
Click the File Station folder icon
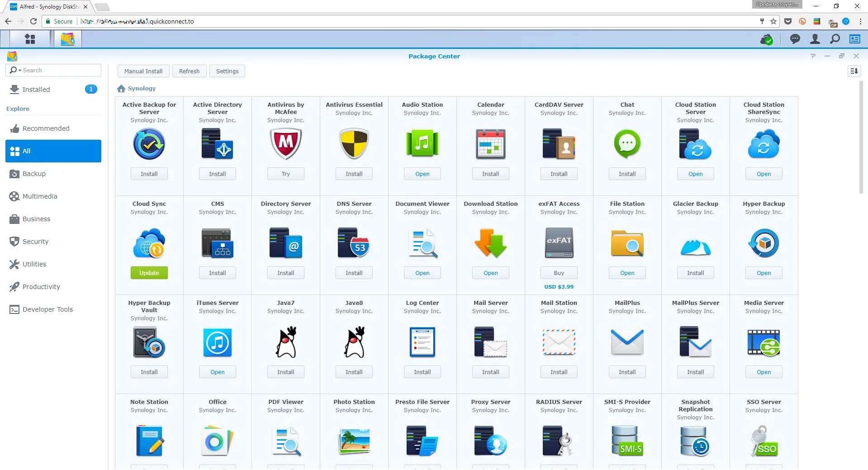point(627,243)
